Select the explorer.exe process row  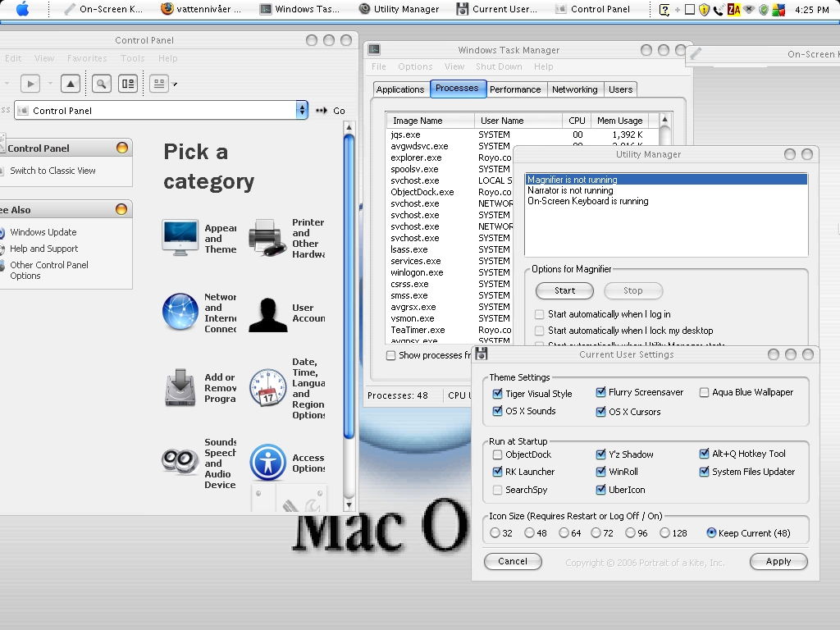pos(449,157)
